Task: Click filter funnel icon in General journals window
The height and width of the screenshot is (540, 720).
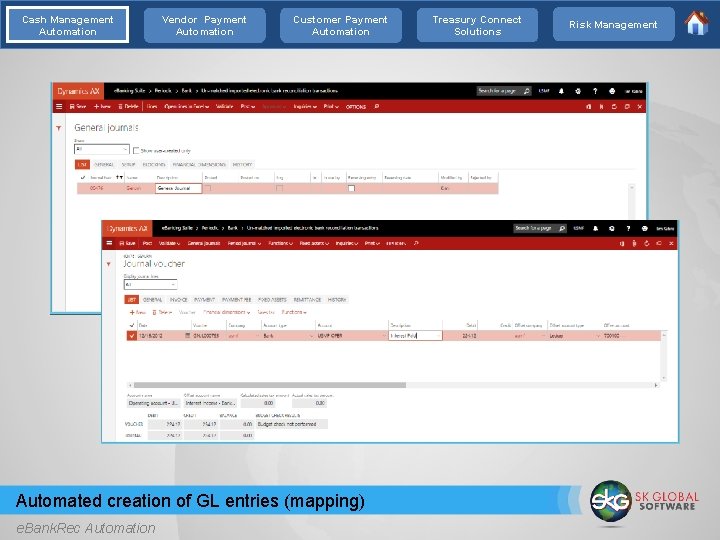Action: 59,128
